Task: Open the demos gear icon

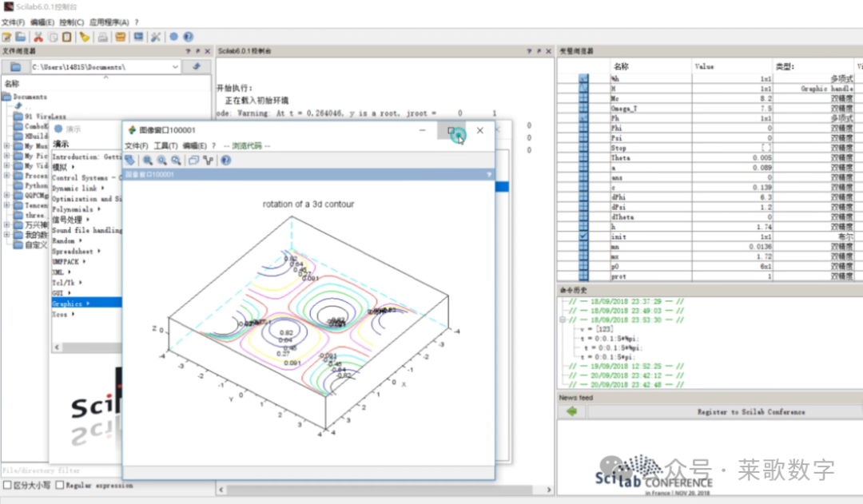Action: click(173, 37)
